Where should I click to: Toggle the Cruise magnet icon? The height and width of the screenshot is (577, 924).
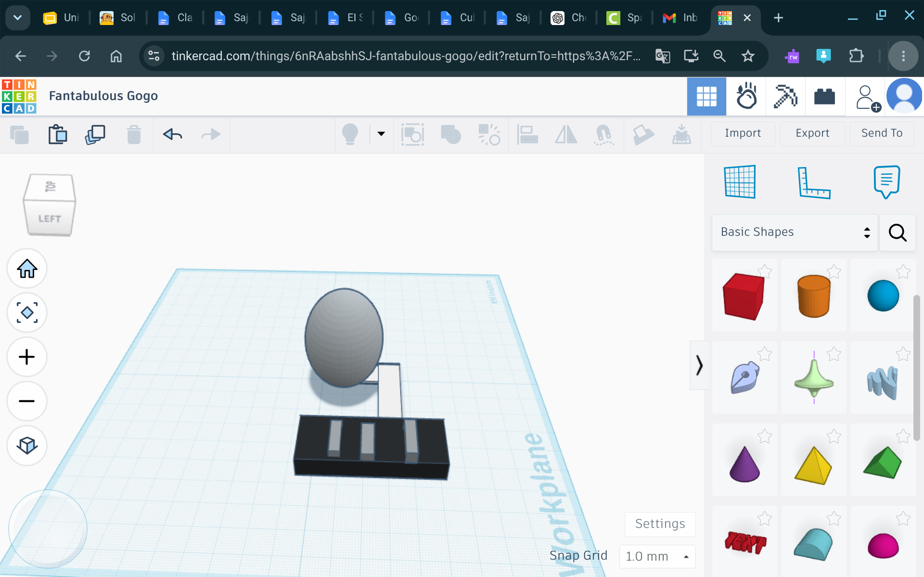tap(604, 134)
